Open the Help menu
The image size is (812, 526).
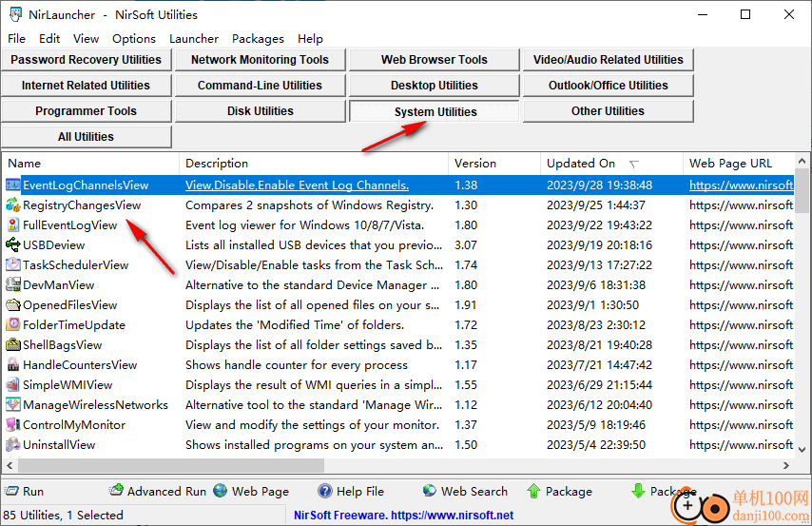click(x=310, y=39)
